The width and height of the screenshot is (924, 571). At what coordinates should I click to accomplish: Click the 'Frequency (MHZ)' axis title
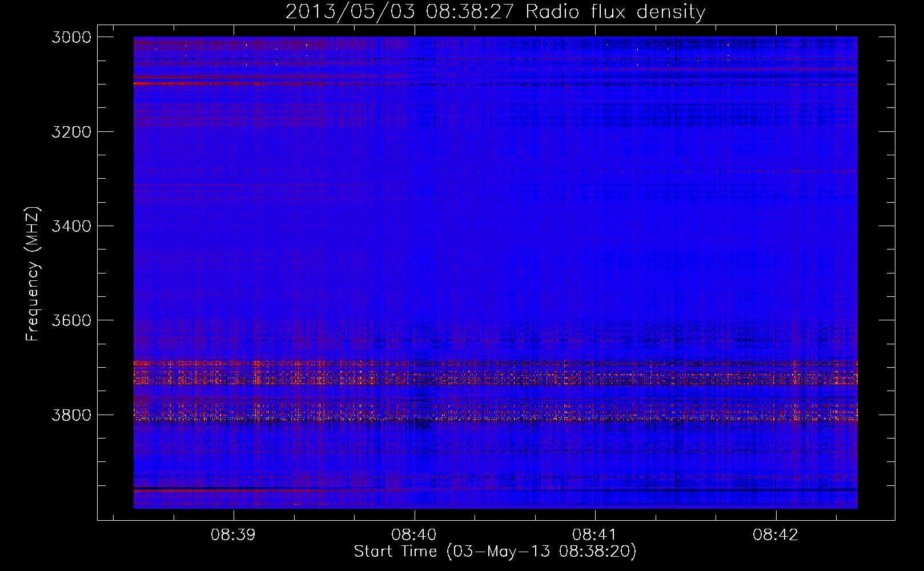click(x=33, y=274)
